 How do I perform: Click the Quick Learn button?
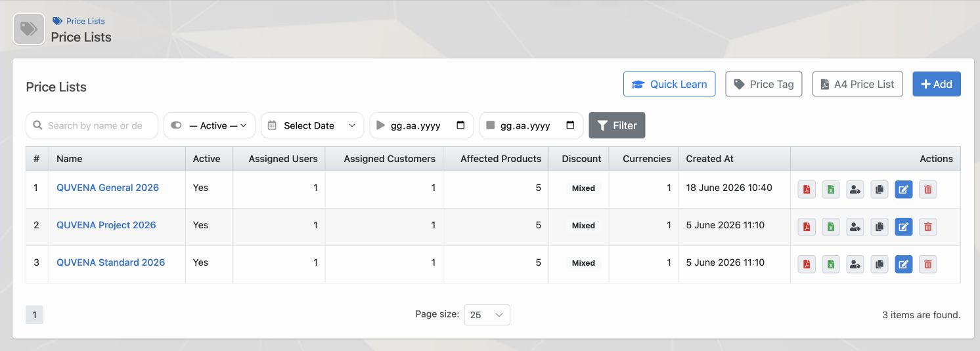point(669,84)
